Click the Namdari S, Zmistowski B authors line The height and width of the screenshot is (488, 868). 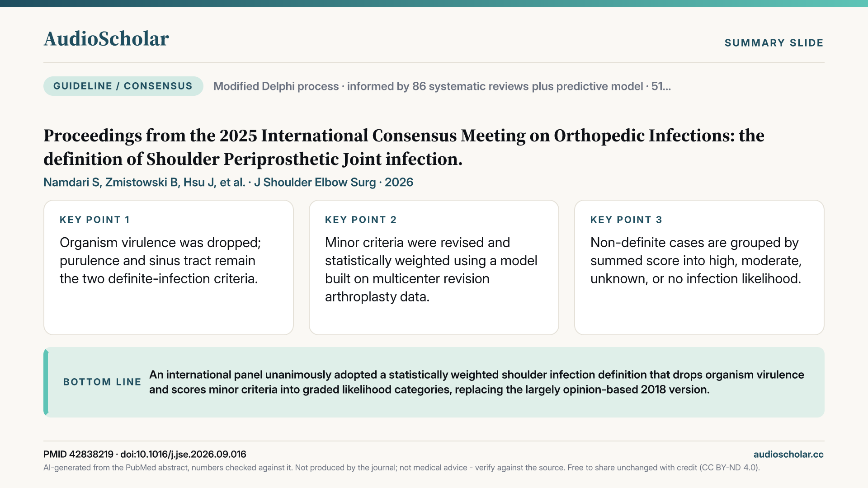(228, 182)
